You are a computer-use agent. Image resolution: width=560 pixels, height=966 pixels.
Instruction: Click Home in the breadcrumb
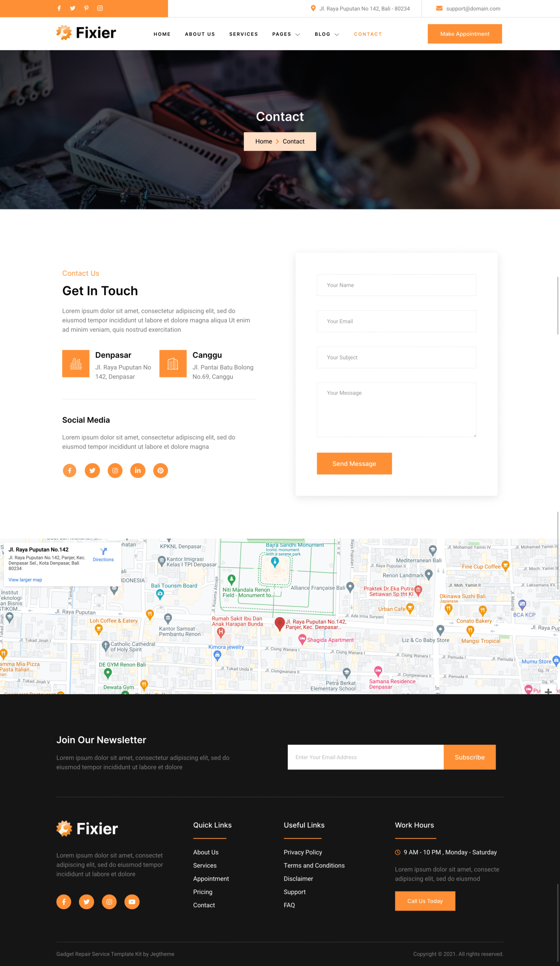[263, 142]
